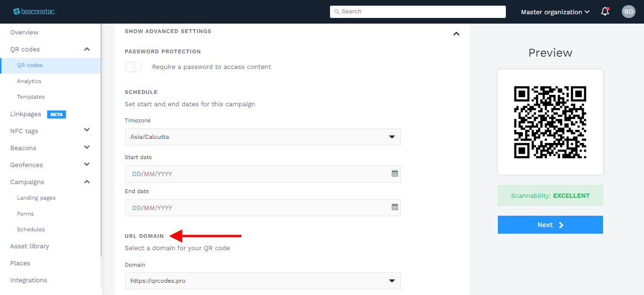Open the Domain dropdown
This screenshot has width=644, height=295.
coord(263,281)
